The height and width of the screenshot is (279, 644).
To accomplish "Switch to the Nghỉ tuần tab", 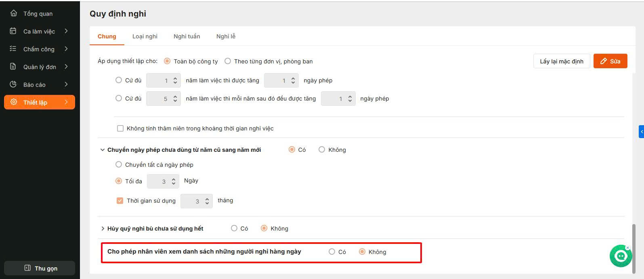I will (x=187, y=36).
